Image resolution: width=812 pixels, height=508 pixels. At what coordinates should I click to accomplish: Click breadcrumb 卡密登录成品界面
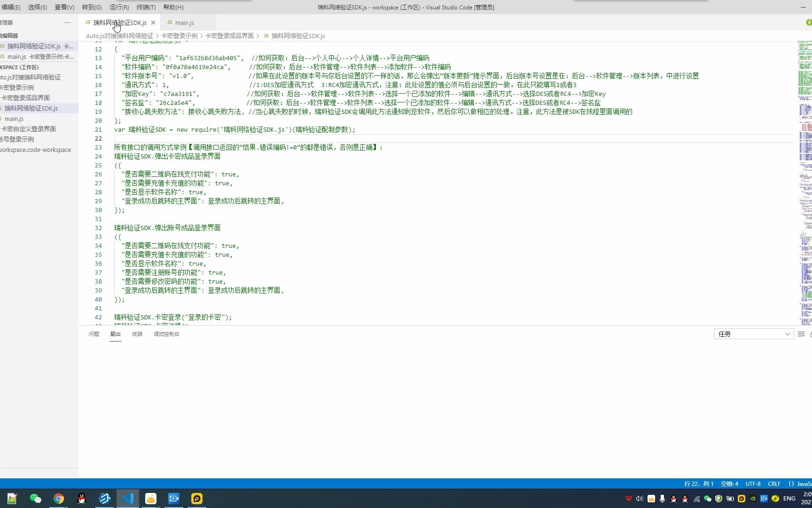pyautogui.click(x=229, y=36)
